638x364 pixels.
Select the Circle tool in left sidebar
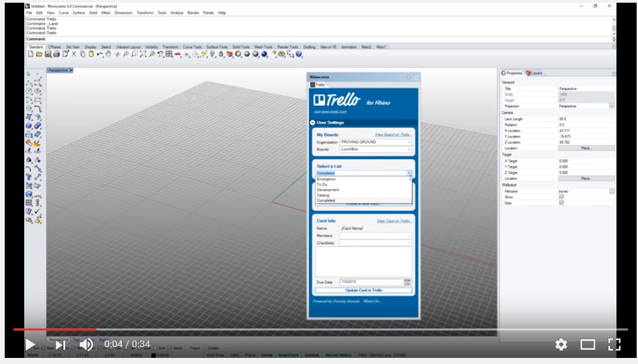pyautogui.click(x=29, y=92)
